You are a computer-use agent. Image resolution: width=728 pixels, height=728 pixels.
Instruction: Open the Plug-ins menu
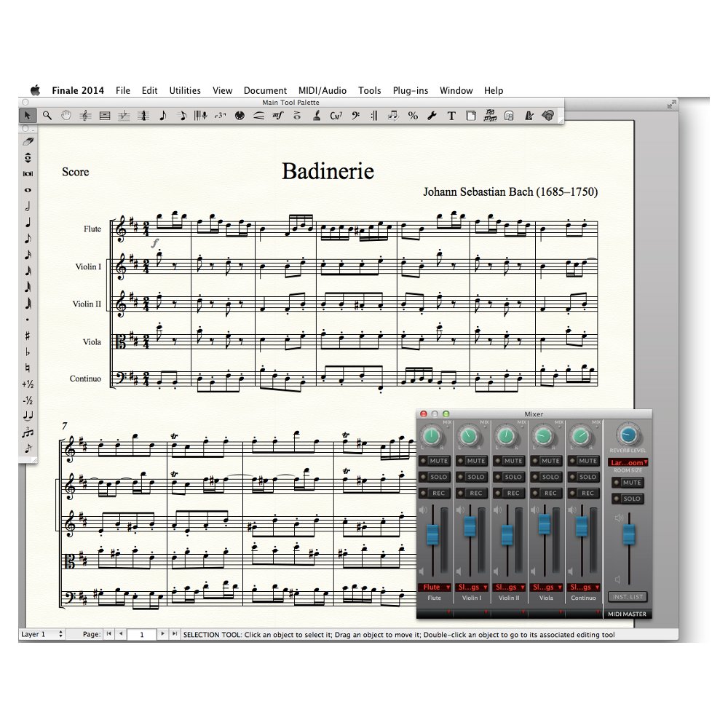pyautogui.click(x=411, y=90)
